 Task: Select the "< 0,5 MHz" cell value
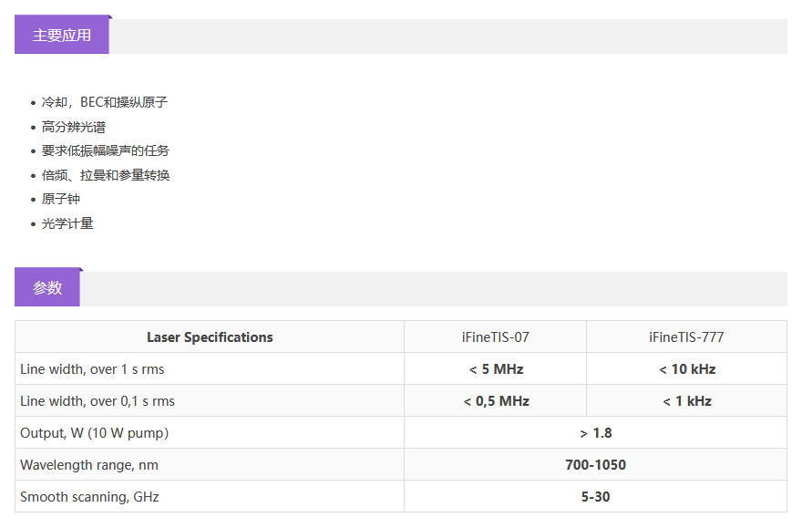point(496,401)
